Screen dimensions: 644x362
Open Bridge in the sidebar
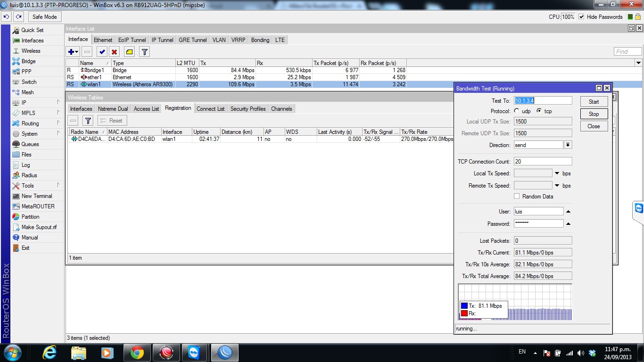[28, 61]
